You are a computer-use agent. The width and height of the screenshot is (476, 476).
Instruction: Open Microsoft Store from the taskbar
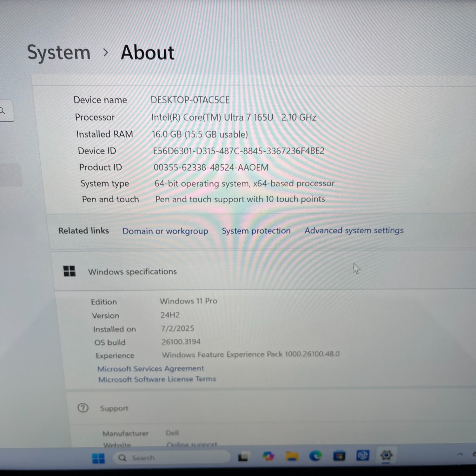339,456
